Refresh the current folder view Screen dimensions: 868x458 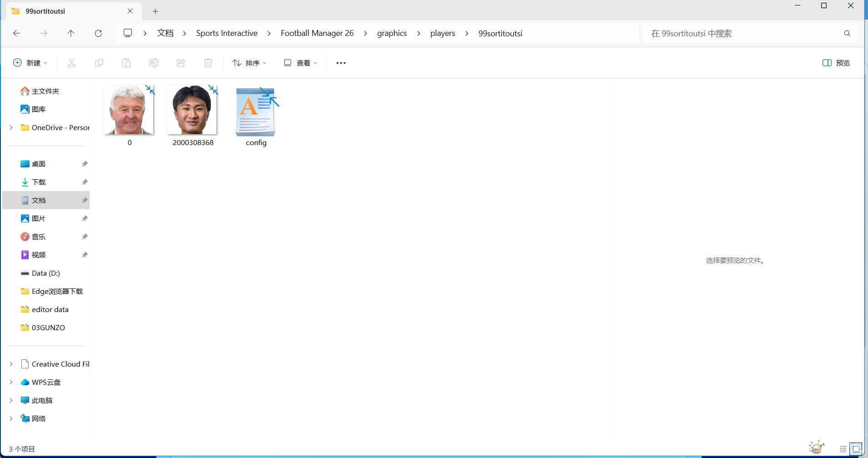98,33
